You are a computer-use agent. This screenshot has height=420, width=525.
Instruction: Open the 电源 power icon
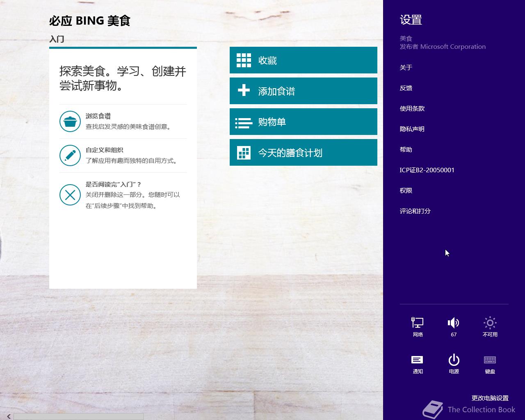click(454, 364)
